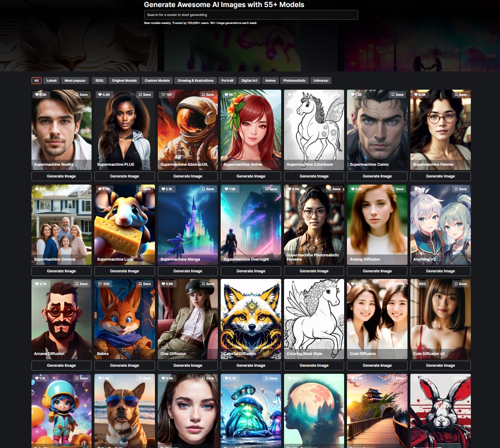Filter models by Portrait
Screen dimensions: 500x448
pos(227,81)
